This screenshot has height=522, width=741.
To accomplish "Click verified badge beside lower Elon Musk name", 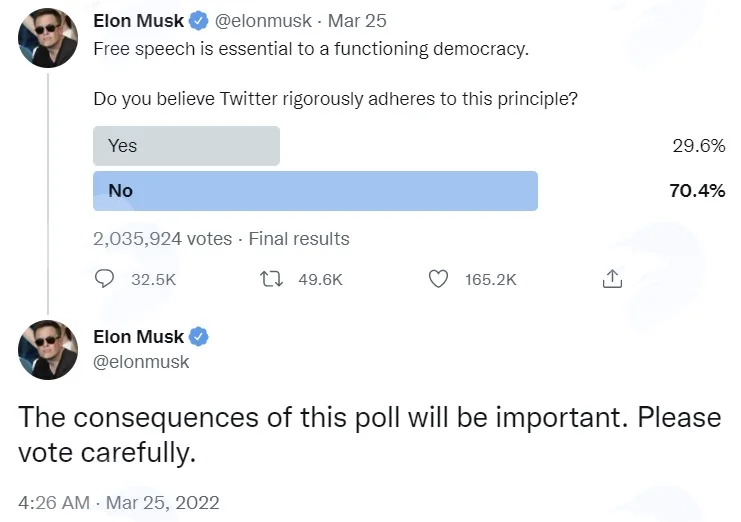I will click(199, 337).
